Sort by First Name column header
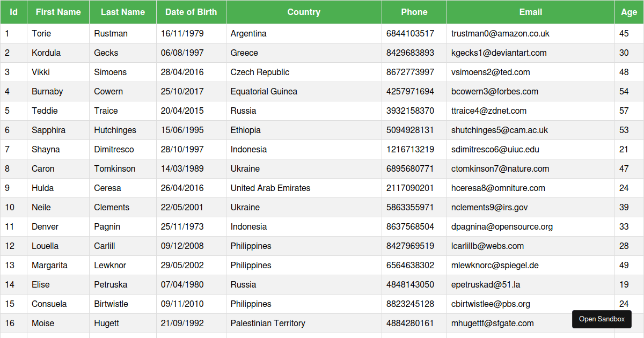Screen dimensions: 644x338 click(58, 12)
